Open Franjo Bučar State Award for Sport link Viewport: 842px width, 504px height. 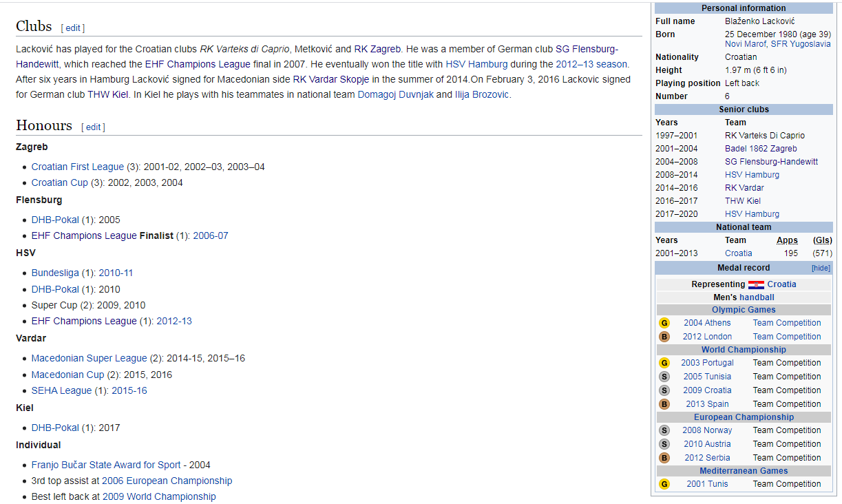pos(106,465)
